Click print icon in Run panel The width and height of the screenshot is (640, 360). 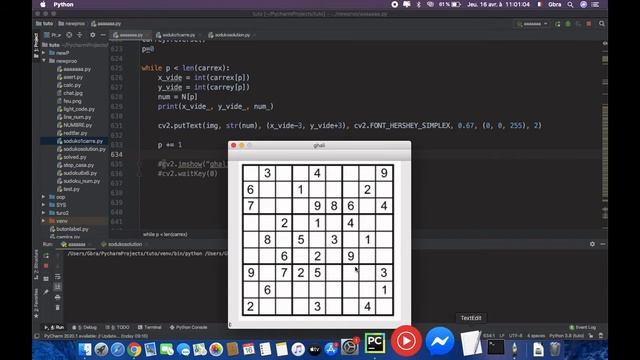(x=58, y=297)
